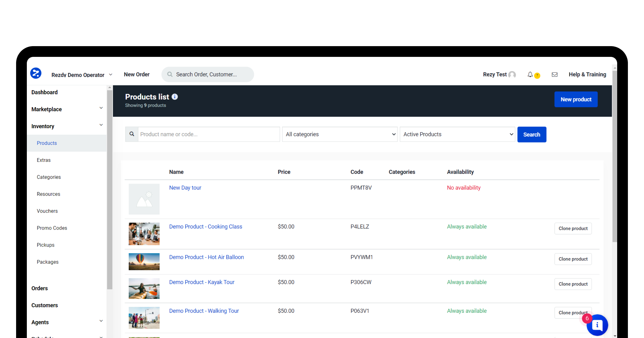This screenshot has width=644, height=338.
Task: Open the messages envelope icon
Action: point(554,75)
